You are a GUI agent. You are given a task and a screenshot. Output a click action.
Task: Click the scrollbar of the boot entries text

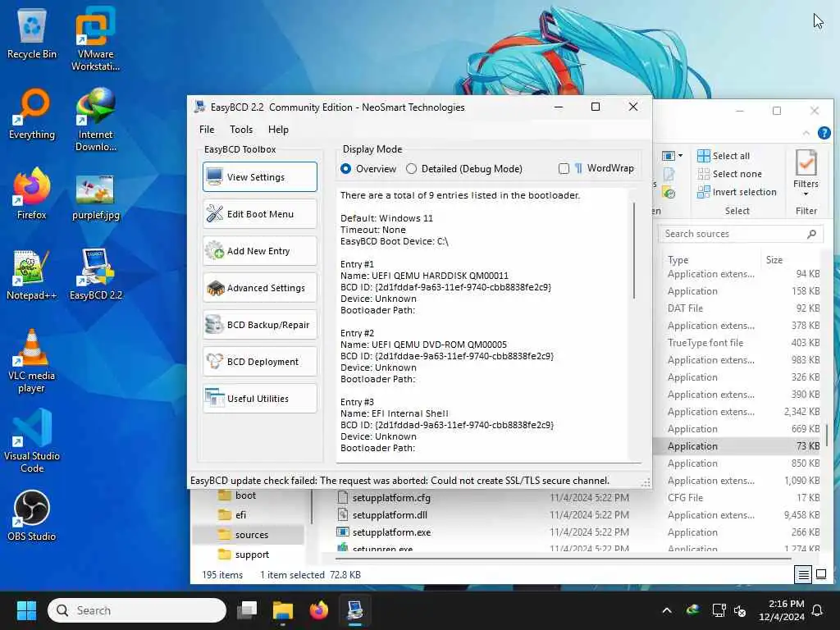tap(634, 250)
